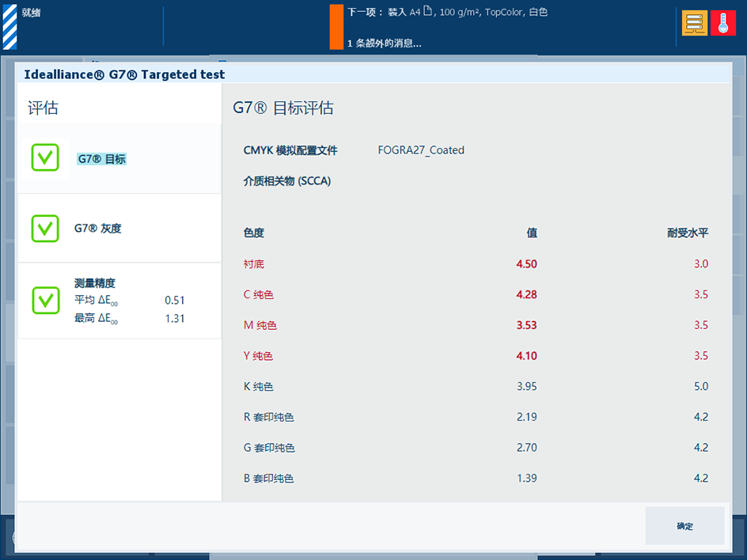Click the B 套印纯色 value 1.39
The image size is (747, 560).
tap(526, 478)
